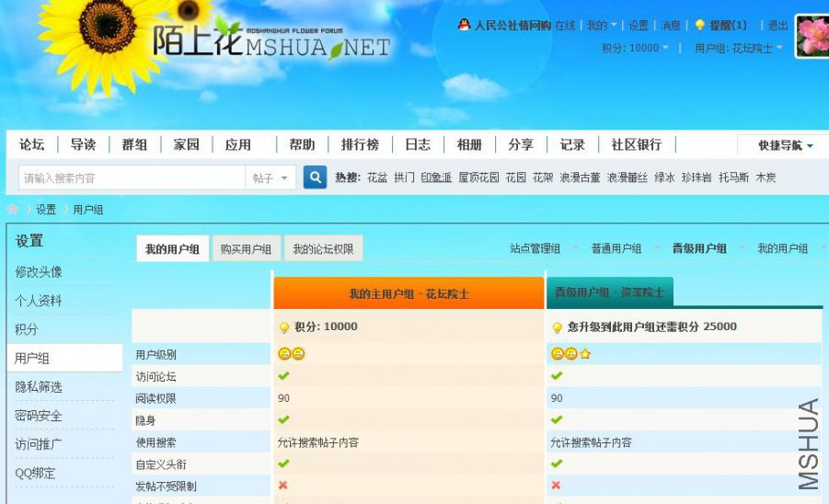Expand the 快捷导航 dropdown

[x=785, y=145]
